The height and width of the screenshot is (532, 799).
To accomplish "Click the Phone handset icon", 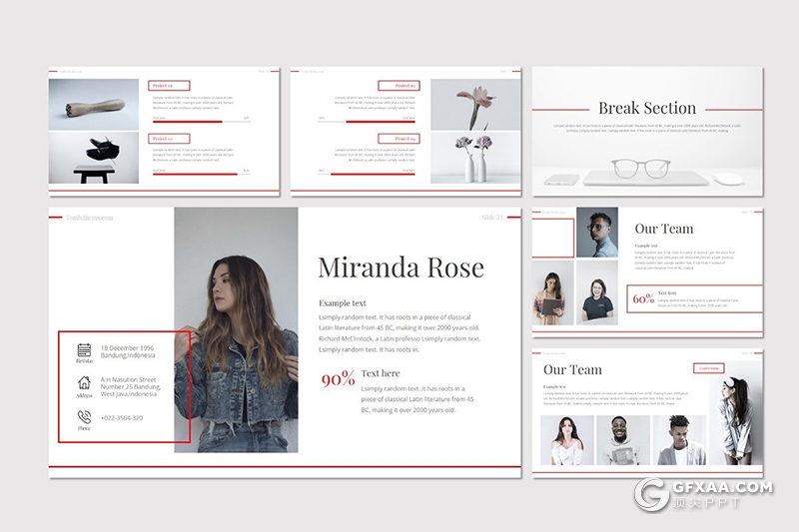I will pyautogui.click(x=84, y=415).
